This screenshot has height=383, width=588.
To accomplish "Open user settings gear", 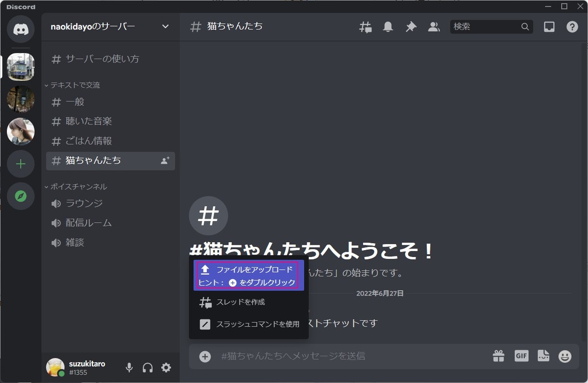I will pos(166,367).
